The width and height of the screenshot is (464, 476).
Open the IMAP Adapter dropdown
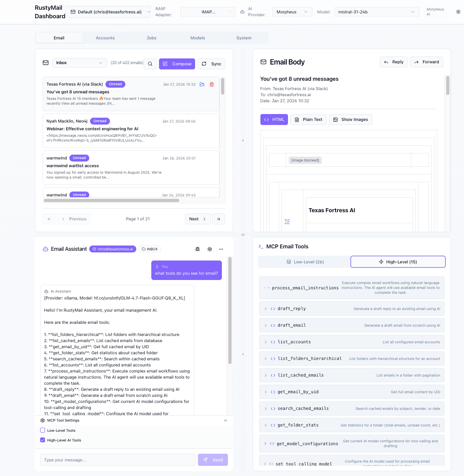click(x=208, y=12)
